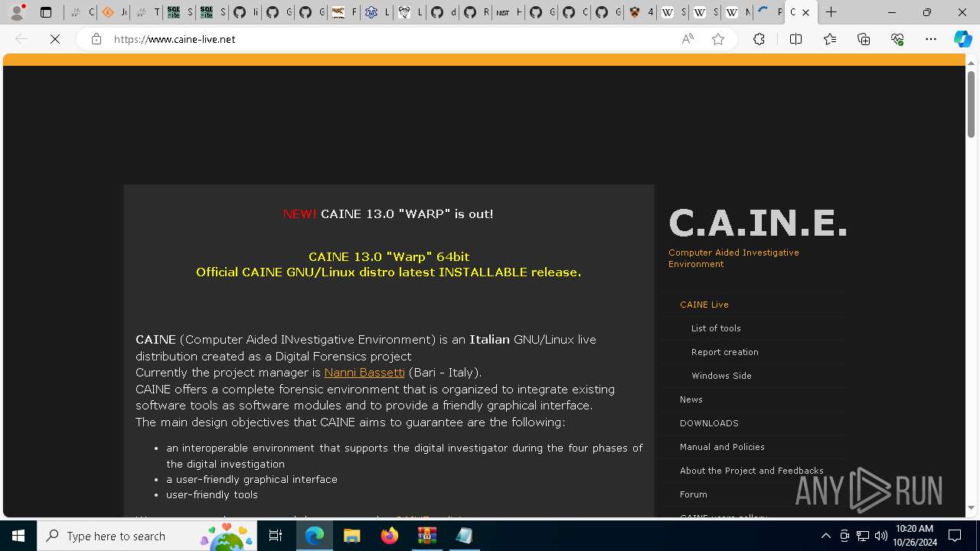Open the tab actions menu icon
Image resolution: width=980 pixels, height=551 pixels.
click(x=46, y=12)
